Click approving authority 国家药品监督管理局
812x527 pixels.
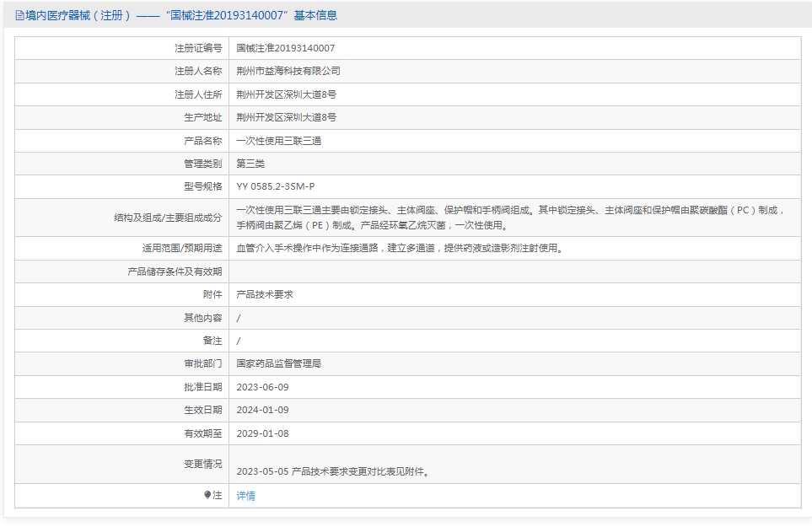coord(278,363)
